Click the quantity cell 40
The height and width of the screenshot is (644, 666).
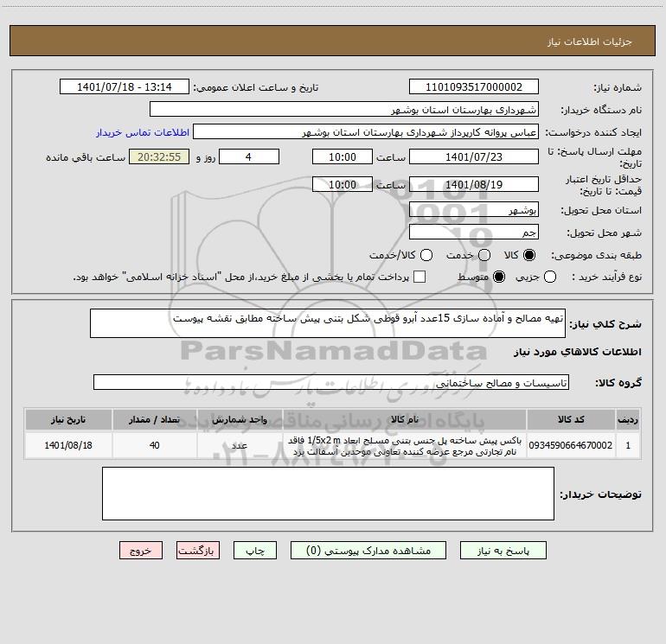(155, 445)
